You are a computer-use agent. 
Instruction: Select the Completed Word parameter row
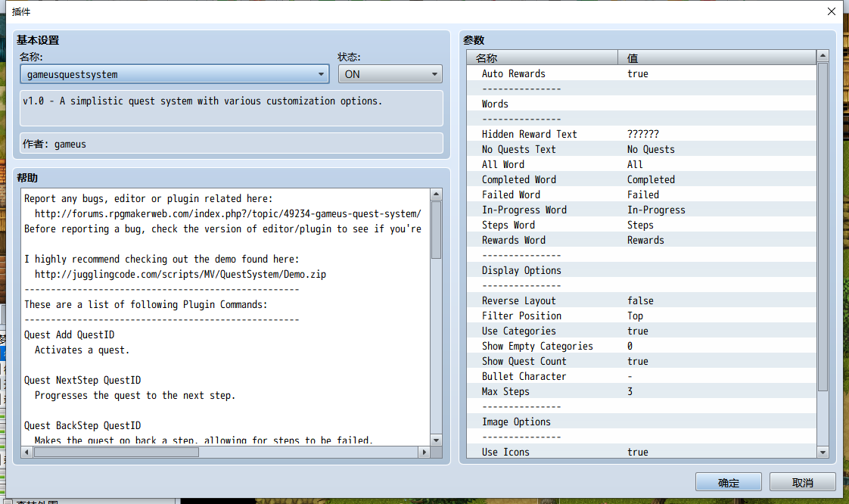pos(642,179)
